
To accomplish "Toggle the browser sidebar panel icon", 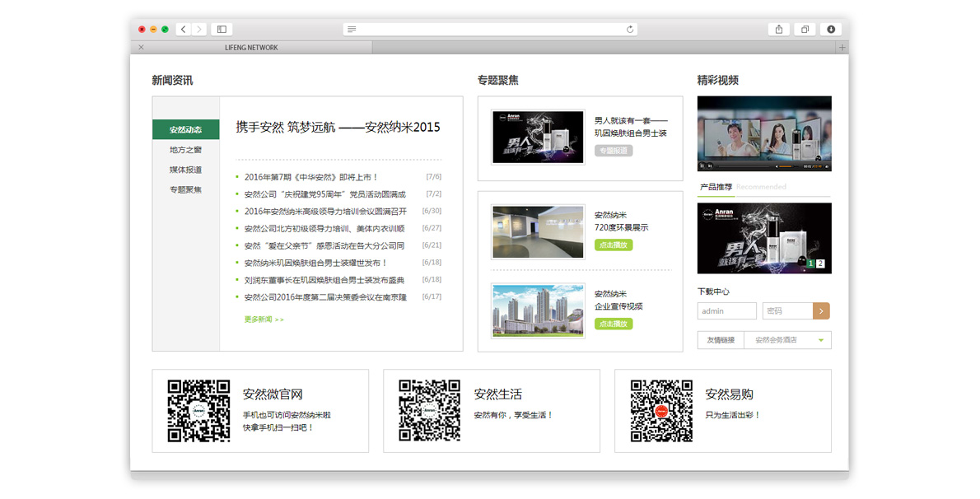I will pos(222,30).
